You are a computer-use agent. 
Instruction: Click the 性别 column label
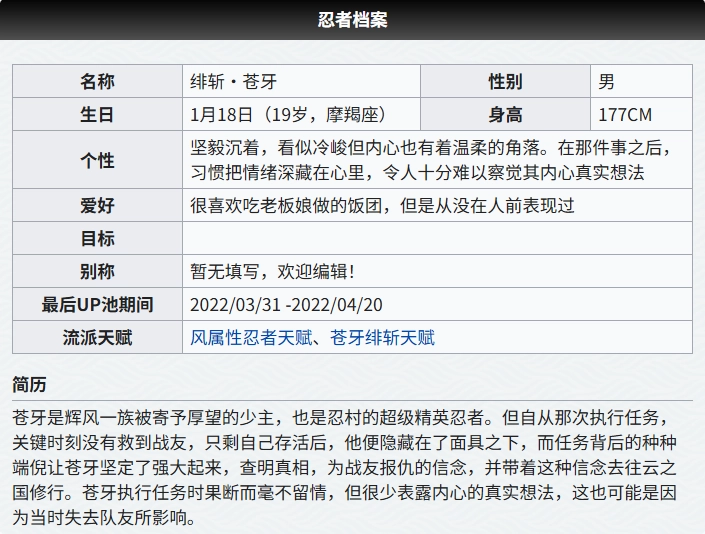[x=505, y=82]
